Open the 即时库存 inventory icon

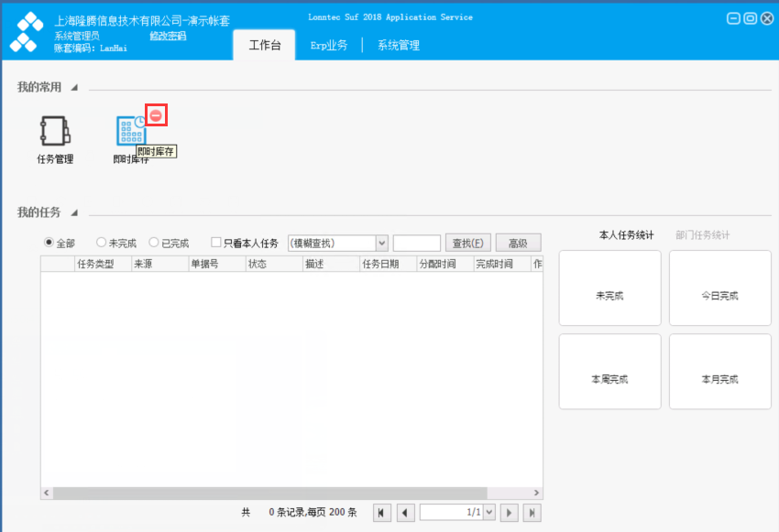coord(131,131)
